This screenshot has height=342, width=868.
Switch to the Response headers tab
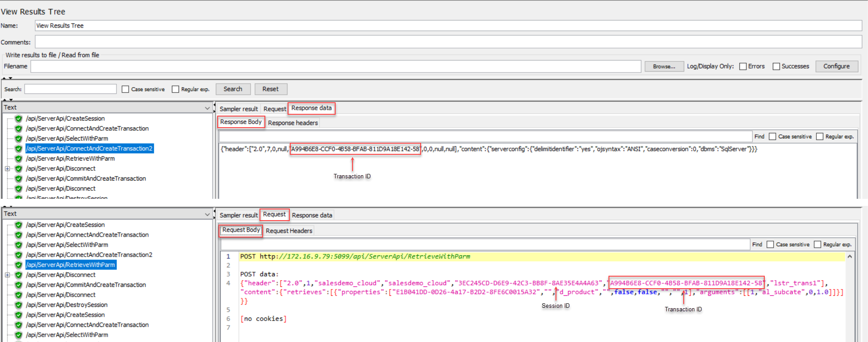293,123
